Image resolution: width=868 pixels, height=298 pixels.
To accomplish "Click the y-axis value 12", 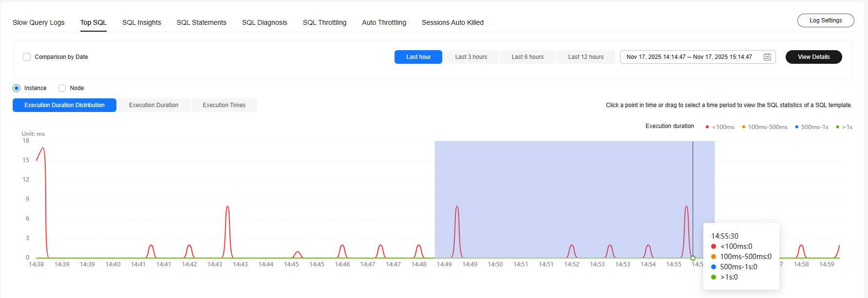I will point(26,180).
